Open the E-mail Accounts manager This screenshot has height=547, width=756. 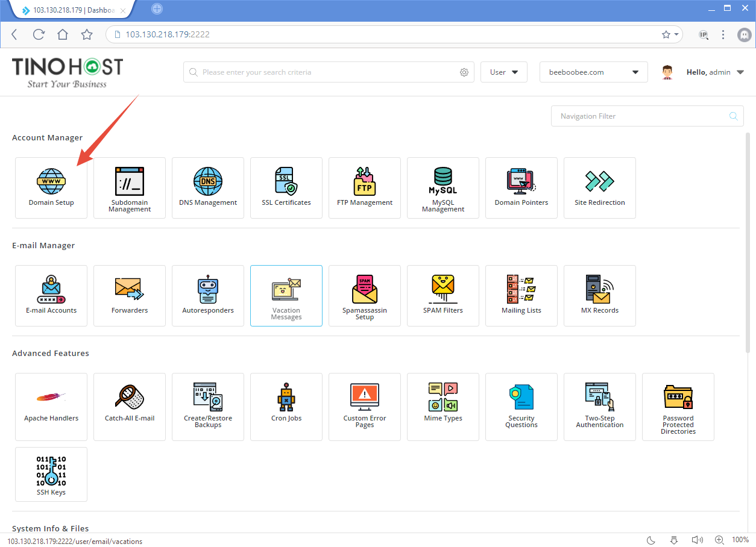point(51,296)
